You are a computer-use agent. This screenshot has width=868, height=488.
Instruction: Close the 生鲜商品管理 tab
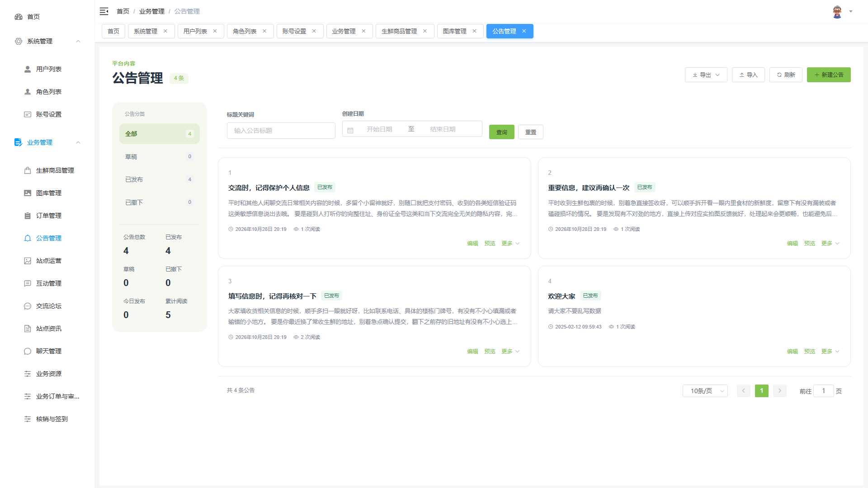[425, 31]
